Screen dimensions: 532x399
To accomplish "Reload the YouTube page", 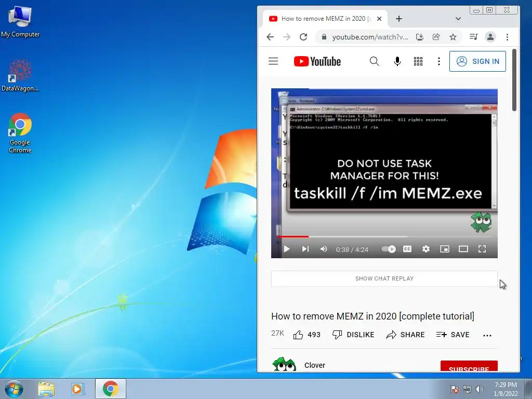I will [x=303, y=37].
